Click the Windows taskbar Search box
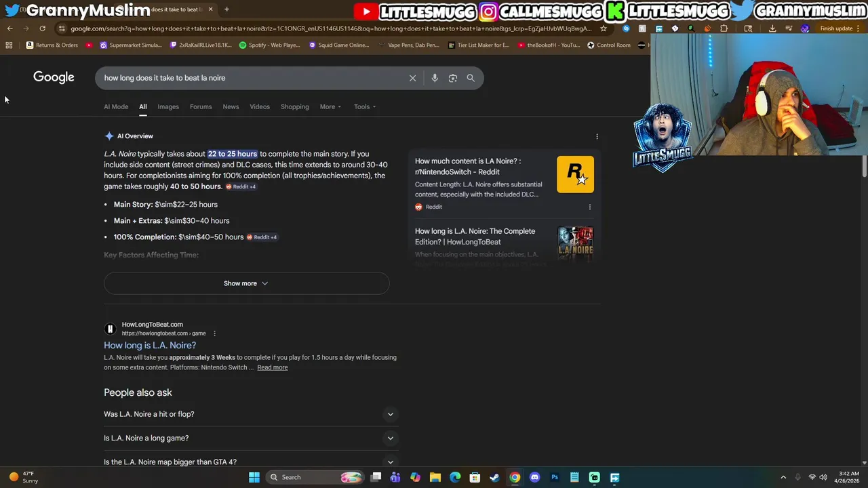The width and height of the screenshot is (868, 488). [314, 477]
